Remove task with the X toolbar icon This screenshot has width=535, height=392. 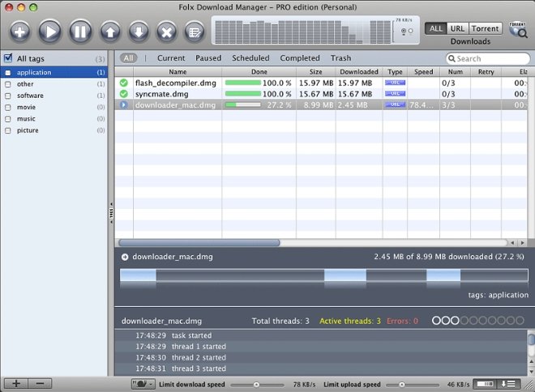(x=166, y=32)
